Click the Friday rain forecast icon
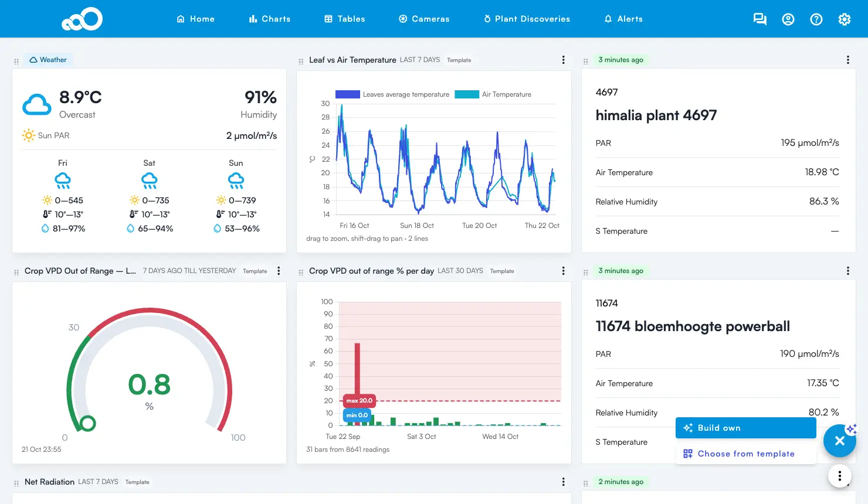This screenshot has width=868, height=504. [63, 181]
